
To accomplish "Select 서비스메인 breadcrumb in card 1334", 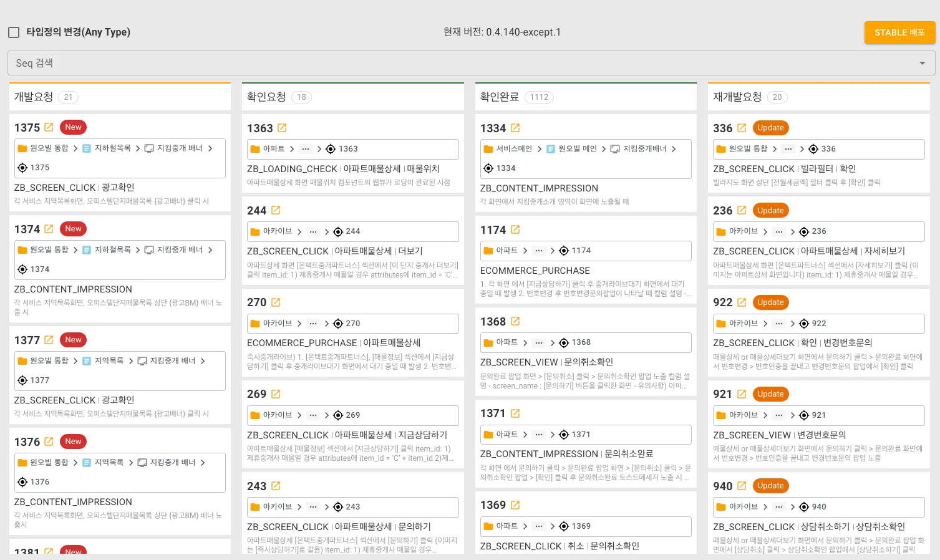I will (514, 149).
